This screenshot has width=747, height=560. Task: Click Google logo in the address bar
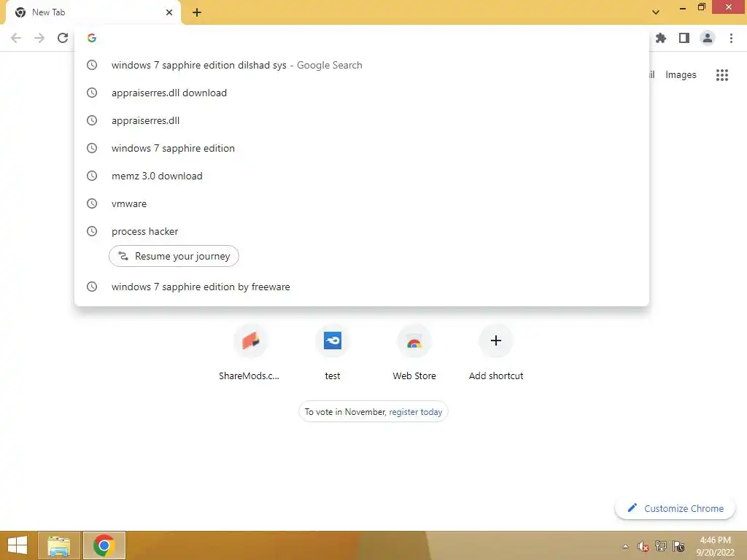[92, 38]
